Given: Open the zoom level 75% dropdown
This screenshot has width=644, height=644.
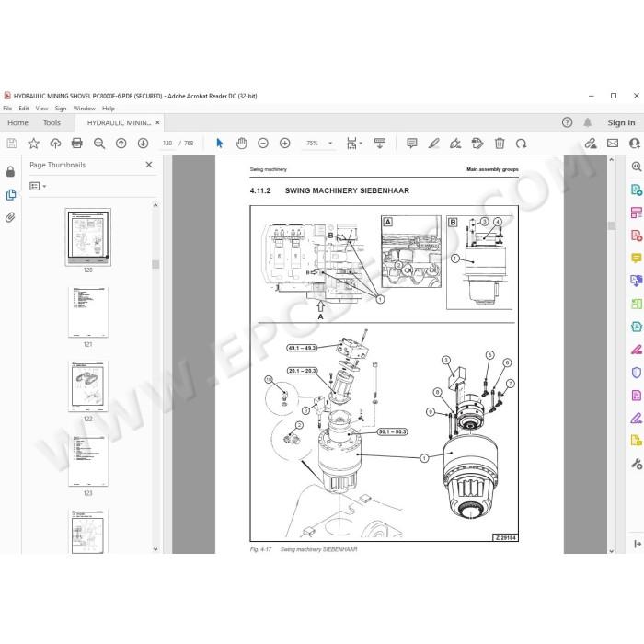Looking at the screenshot, I should point(330,144).
